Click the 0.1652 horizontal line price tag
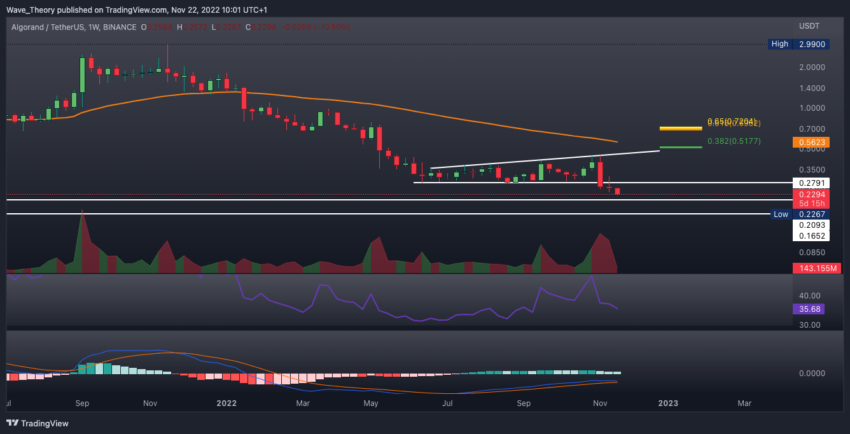The height and width of the screenshot is (434, 850). pos(811,236)
